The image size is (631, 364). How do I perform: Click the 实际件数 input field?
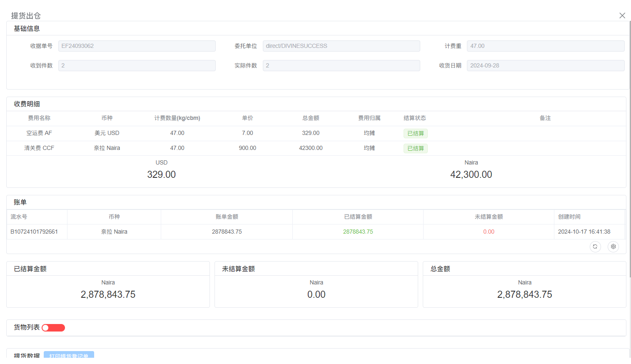342,65
